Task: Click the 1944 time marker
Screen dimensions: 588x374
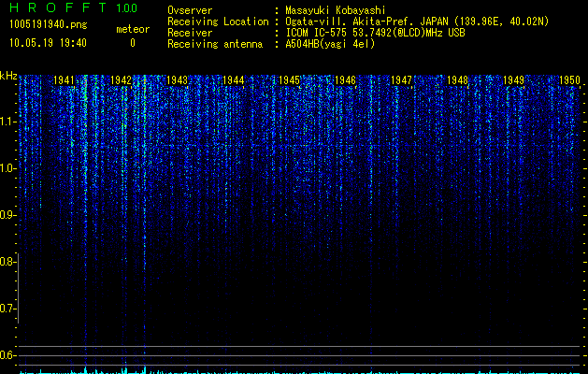Action: pyautogui.click(x=234, y=80)
